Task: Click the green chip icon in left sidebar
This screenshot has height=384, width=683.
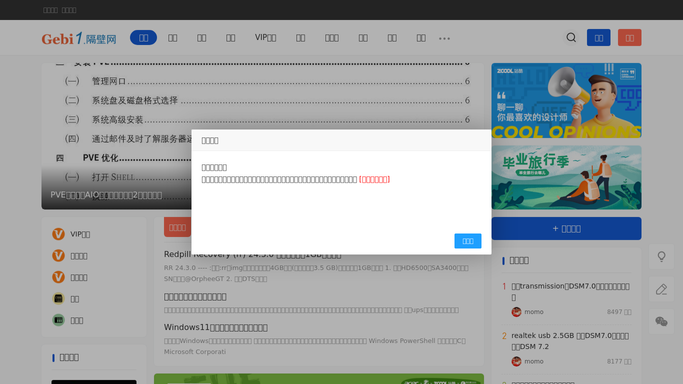Action: tap(58, 320)
